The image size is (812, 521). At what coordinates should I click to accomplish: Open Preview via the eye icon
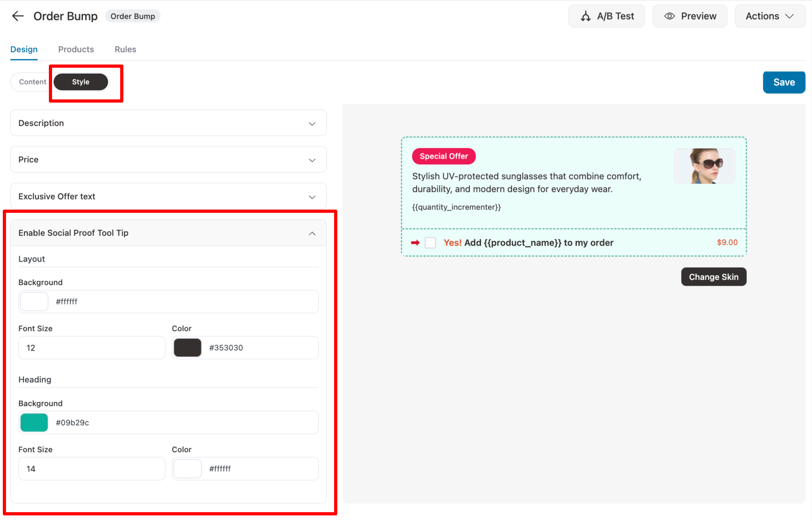point(669,16)
